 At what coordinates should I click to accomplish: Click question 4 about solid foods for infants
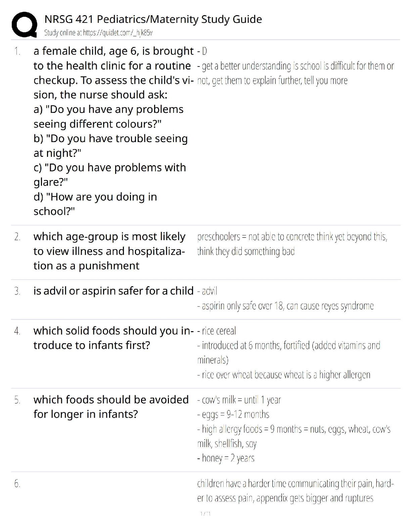point(113,338)
